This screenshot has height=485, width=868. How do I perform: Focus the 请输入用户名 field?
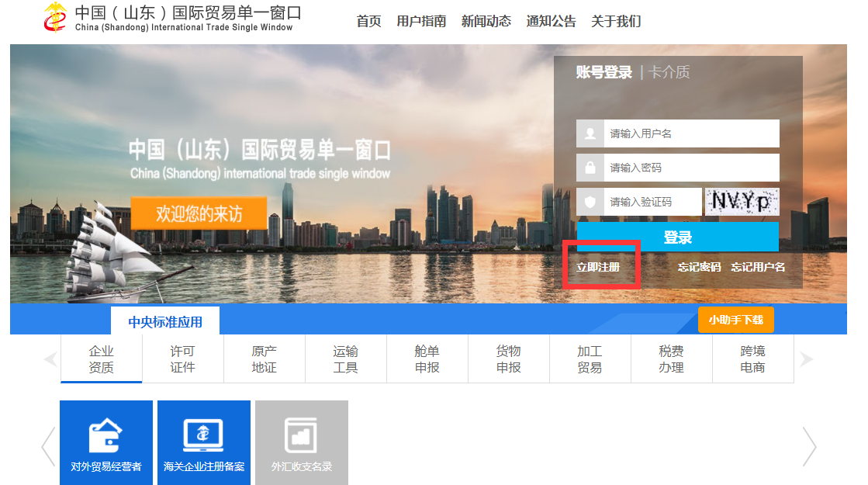coord(691,133)
